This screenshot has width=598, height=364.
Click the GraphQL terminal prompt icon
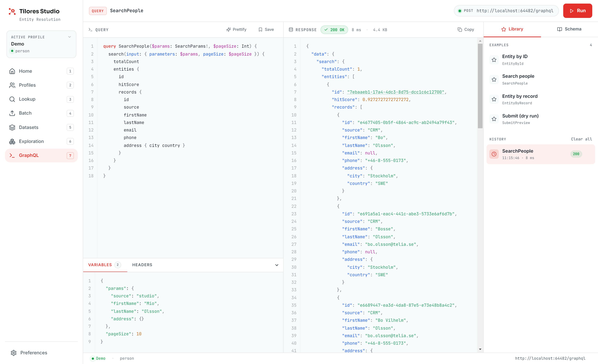tap(12, 155)
